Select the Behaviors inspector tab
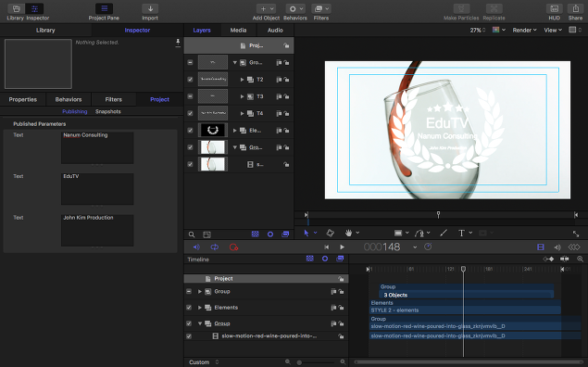Viewport: 588px width, 367px height. tap(69, 99)
